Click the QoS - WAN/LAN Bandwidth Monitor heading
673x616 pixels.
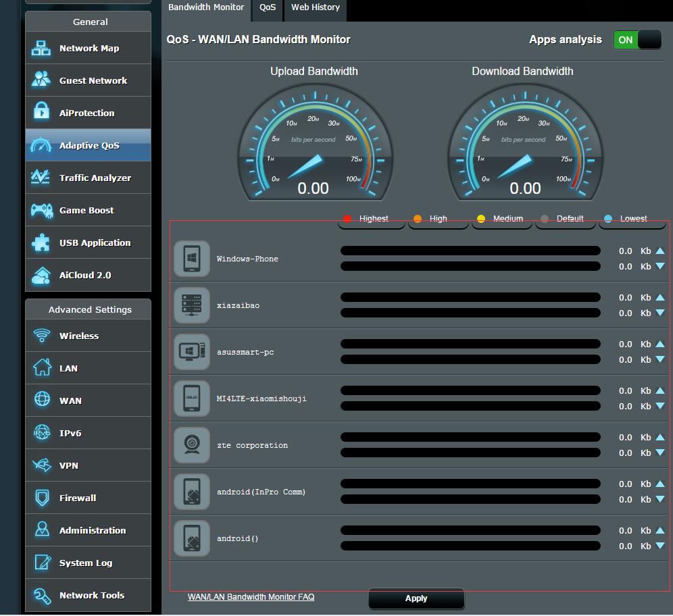[258, 39]
